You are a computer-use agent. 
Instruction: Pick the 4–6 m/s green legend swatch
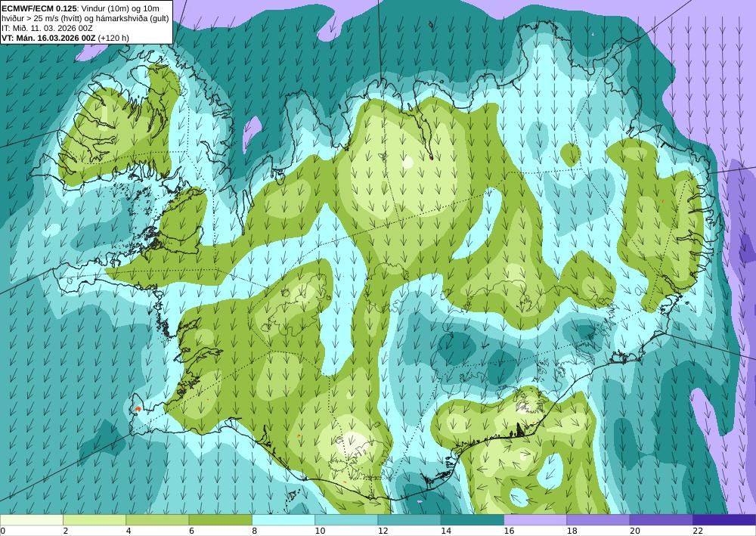point(157,520)
